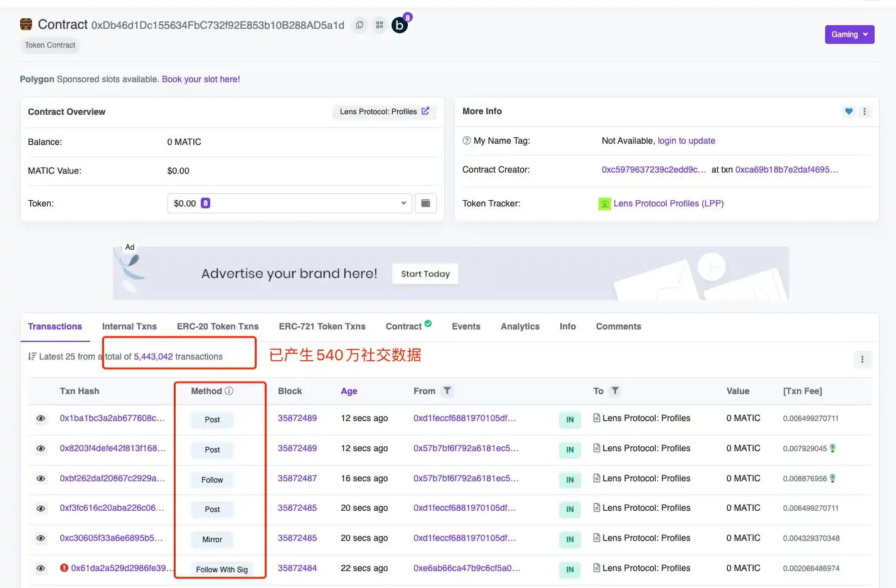Image resolution: width=896 pixels, height=588 pixels.
Task: Open the Gaming category dropdown
Action: [x=849, y=35]
